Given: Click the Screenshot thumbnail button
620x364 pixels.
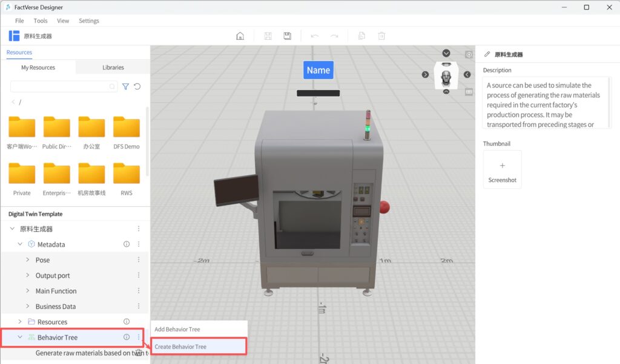Looking at the screenshot, I should click(502, 170).
